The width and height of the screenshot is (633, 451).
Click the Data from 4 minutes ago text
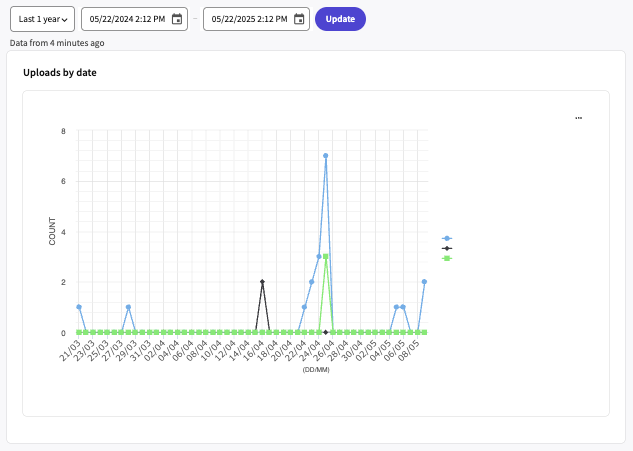(x=57, y=43)
